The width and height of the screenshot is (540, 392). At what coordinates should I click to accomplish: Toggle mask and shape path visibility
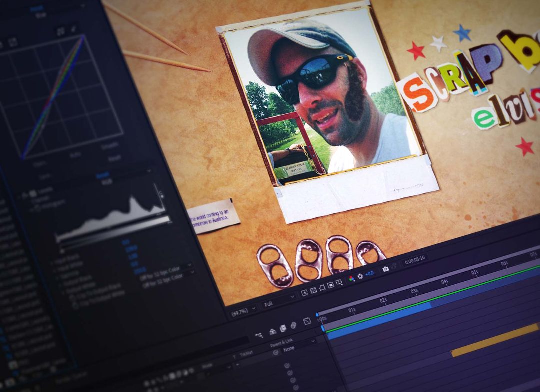click(322, 287)
